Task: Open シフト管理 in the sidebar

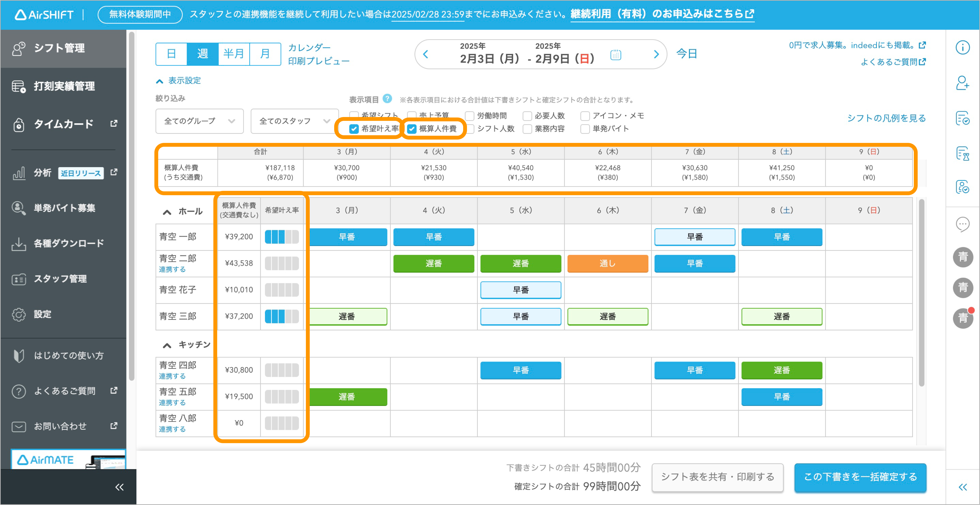Action: pyautogui.click(x=63, y=48)
